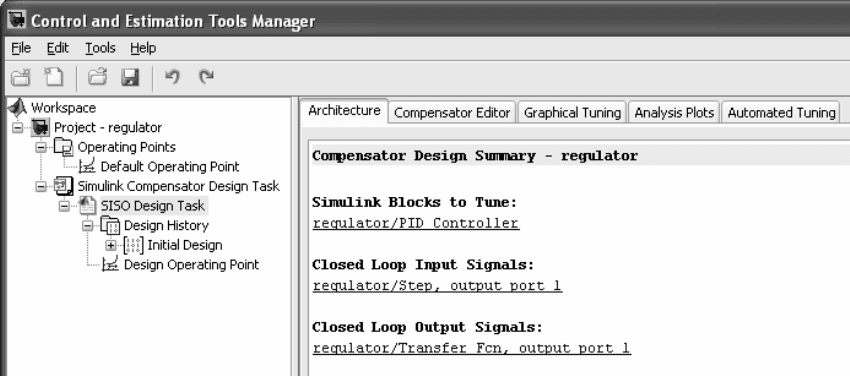Open the regulator/Step, output port 1 link

point(437,286)
